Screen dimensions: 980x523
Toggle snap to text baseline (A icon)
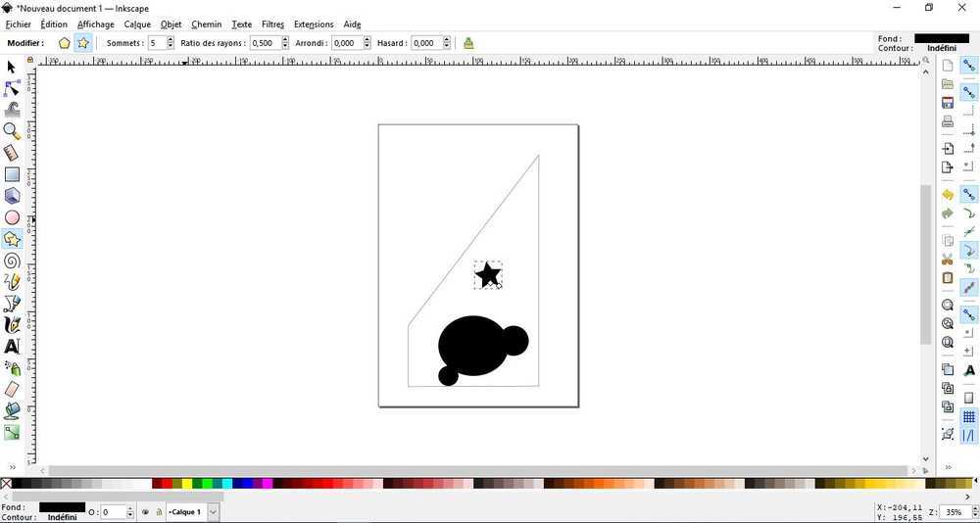point(969,370)
